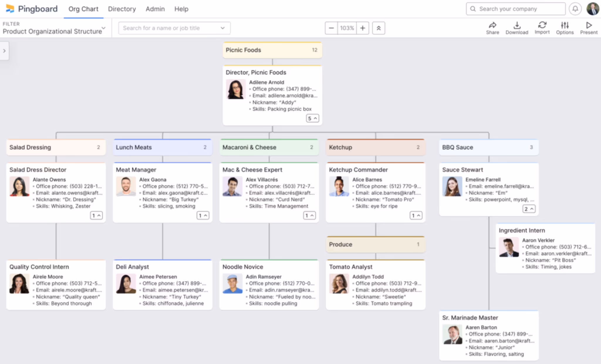The height and width of the screenshot is (364, 601).
Task: Open the Import tool icon
Action: point(542,28)
